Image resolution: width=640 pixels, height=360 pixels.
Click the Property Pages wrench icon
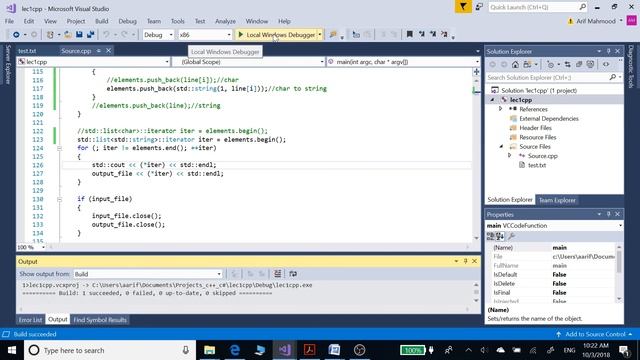(x=511, y=236)
